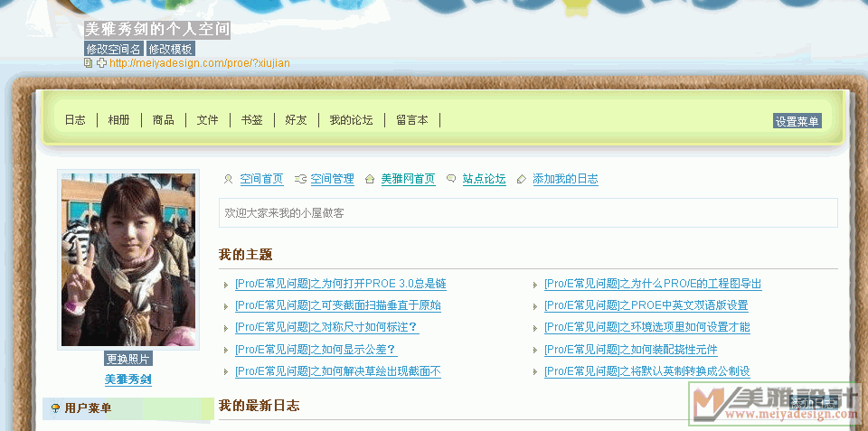This screenshot has height=431, width=868.
Task: Click arrow bullet before 为什么PRO/E的工程图导出
Action: [x=535, y=285]
